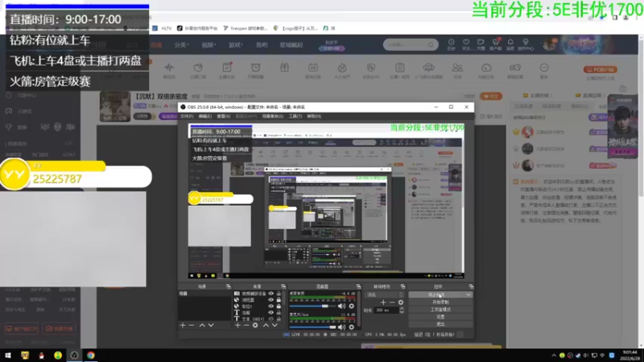Viewport: 644px width, 362px height.
Task: Toggle visibility of video capture device source
Action: tap(270, 294)
